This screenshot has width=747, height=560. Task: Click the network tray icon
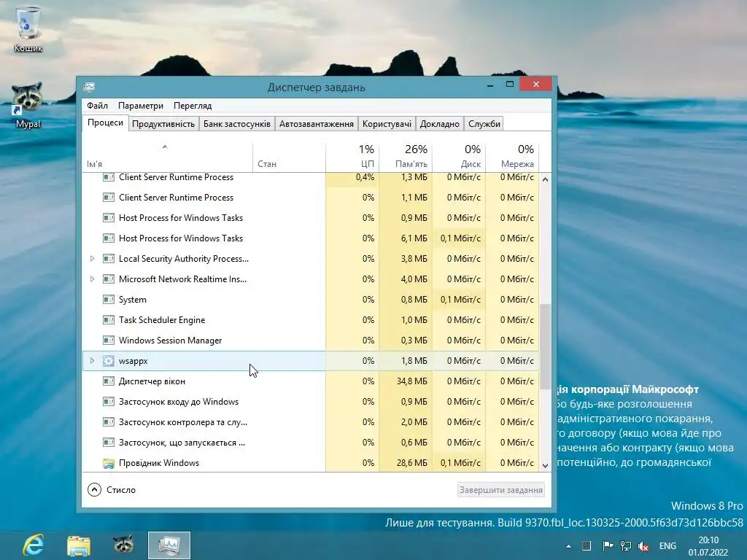tap(626, 546)
